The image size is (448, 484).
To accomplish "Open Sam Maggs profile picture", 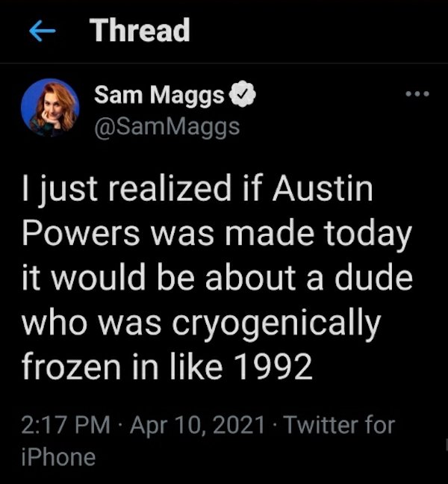I will pyautogui.click(x=50, y=108).
